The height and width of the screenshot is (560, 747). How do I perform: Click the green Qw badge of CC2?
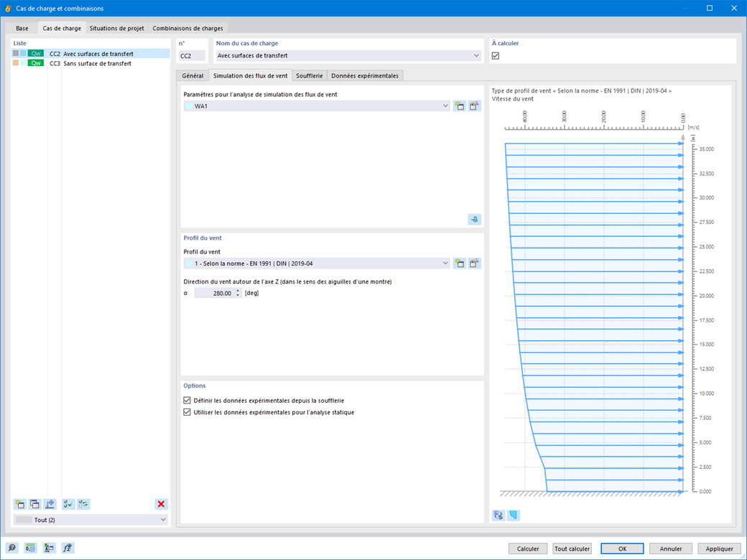pos(36,53)
